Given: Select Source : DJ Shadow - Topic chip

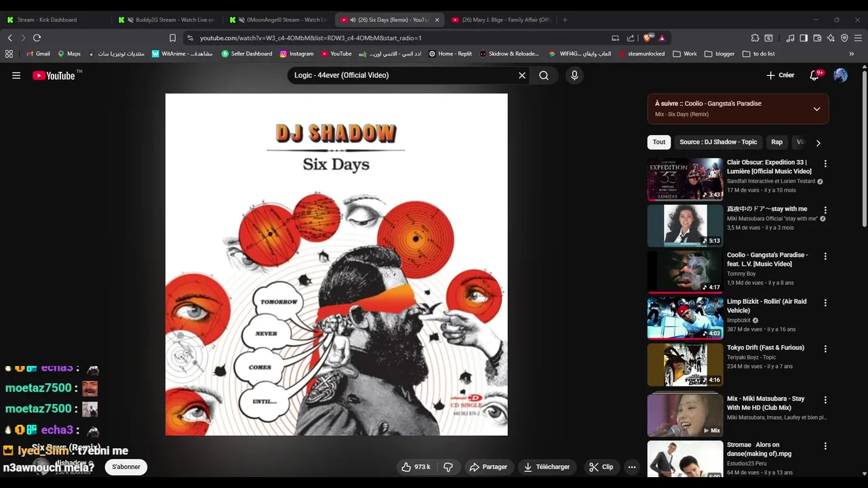Looking at the screenshot, I should (x=718, y=142).
